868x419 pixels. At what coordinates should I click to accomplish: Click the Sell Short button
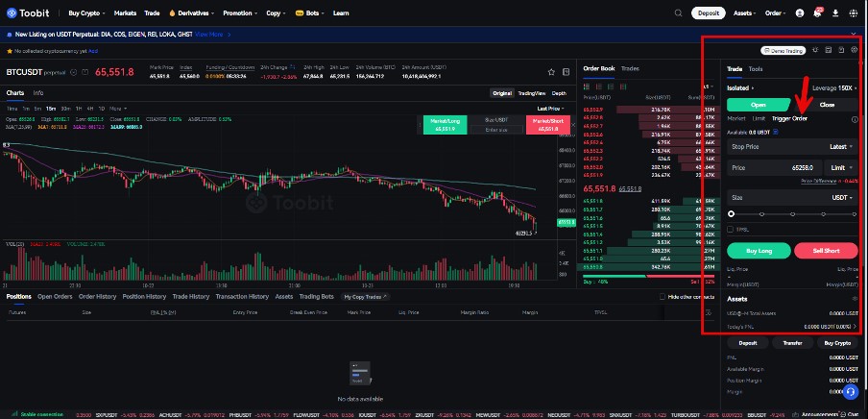[826, 251]
